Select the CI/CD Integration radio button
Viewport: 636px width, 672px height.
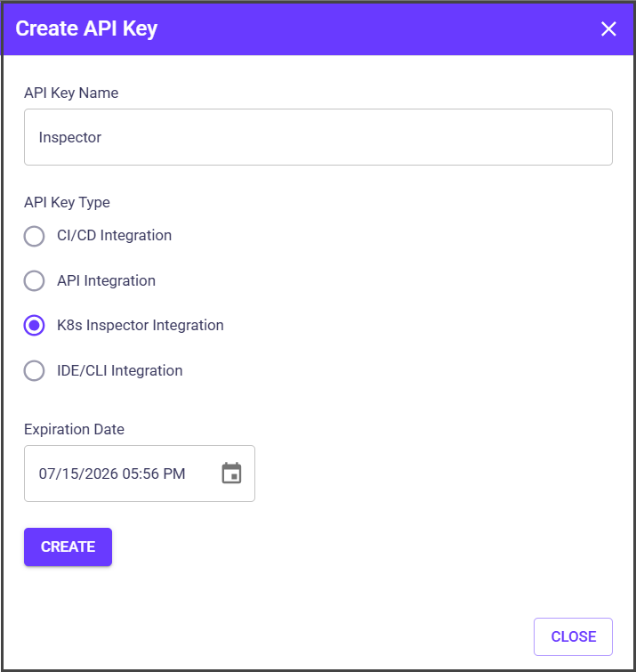(x=34, y=236)
